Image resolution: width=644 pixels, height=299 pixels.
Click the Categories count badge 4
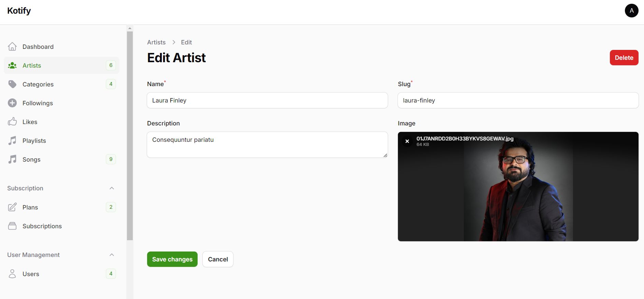(111, 84)
